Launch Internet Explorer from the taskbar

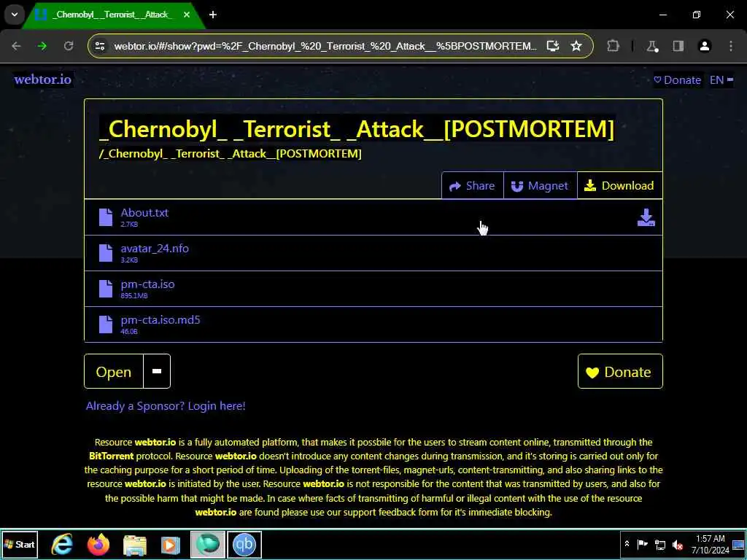click(62, 544)
